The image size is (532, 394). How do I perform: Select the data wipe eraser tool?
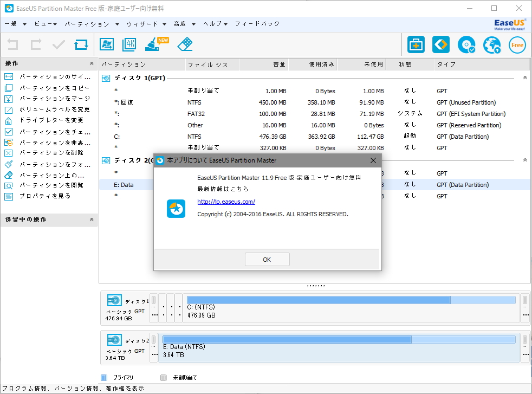coord(185,44)
